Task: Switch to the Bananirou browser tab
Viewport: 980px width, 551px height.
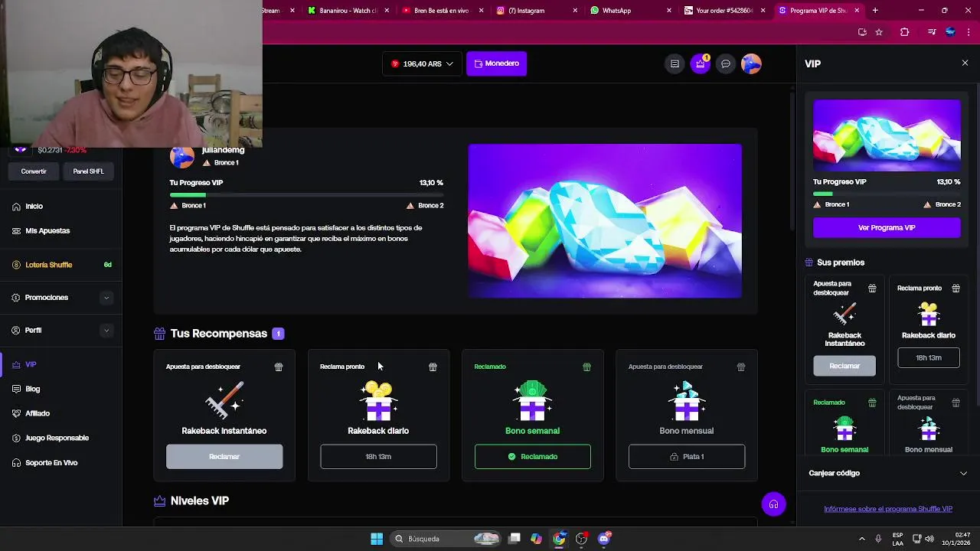Action: pos(348,11)
